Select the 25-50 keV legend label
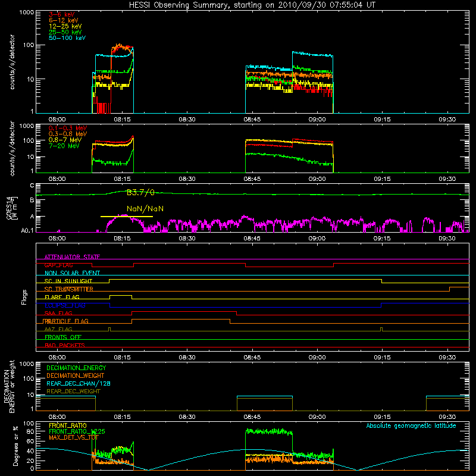476x476 pixels. (x=65, y=32)
